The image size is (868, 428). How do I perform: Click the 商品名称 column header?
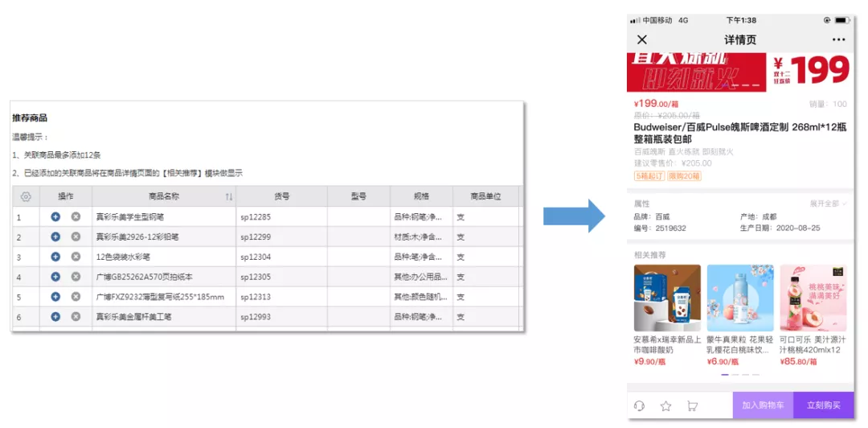[164, 196]
